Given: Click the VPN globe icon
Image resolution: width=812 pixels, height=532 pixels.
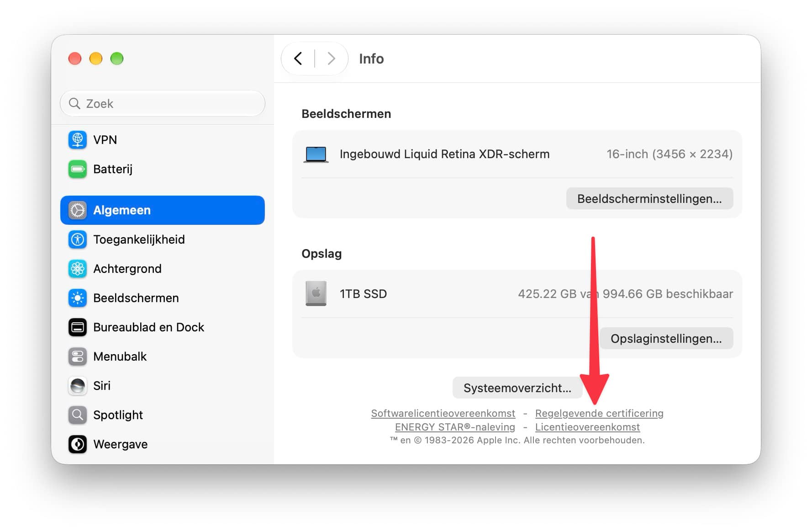Looking at the screenshot, I should (78, 140).
